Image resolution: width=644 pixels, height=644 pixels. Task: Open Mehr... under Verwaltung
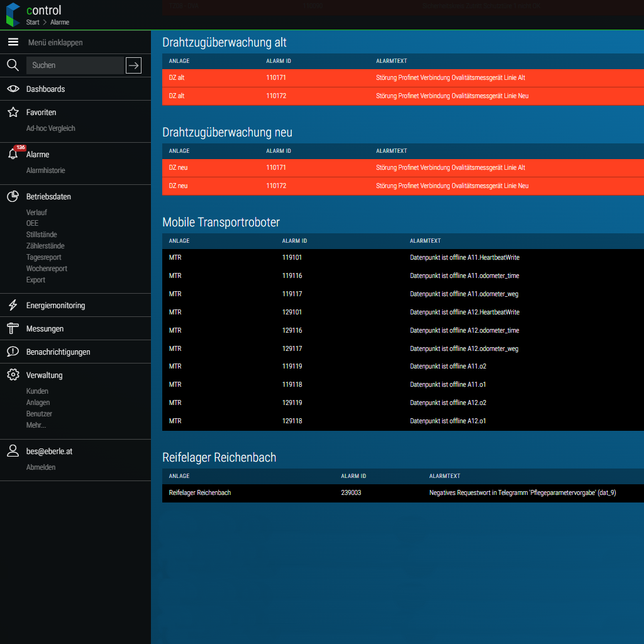[36, 425]
